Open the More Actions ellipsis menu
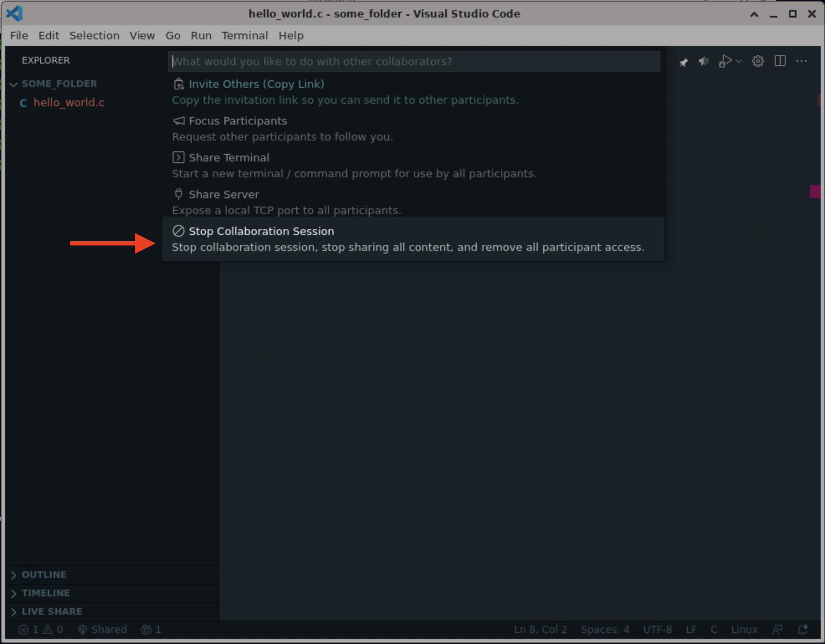The height and width of the screenshot is (644, 825). (801, 61)
